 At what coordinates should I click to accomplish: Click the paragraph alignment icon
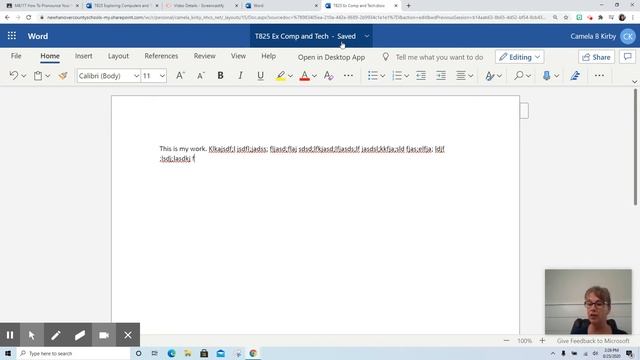(461, 76)
